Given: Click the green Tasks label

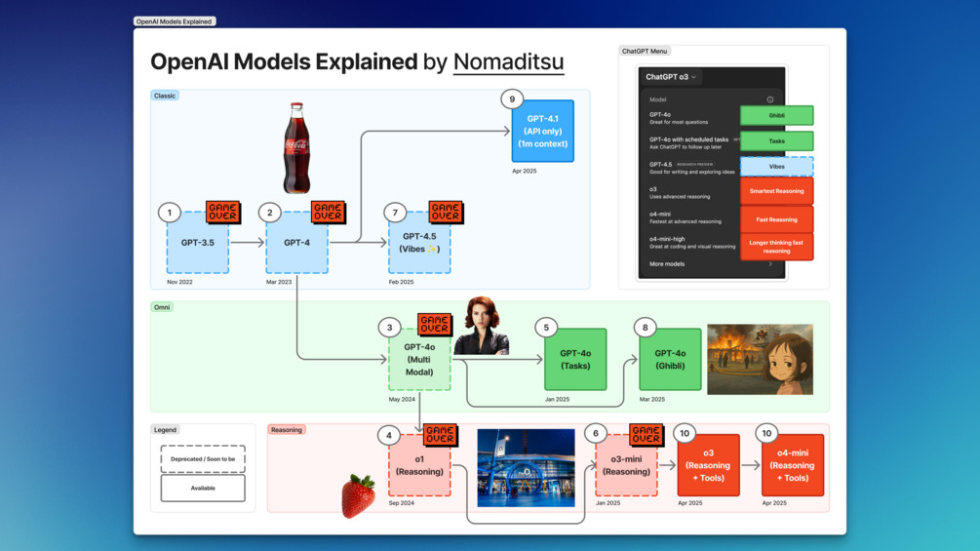Looking at the screenshot, I should point(777,141).
